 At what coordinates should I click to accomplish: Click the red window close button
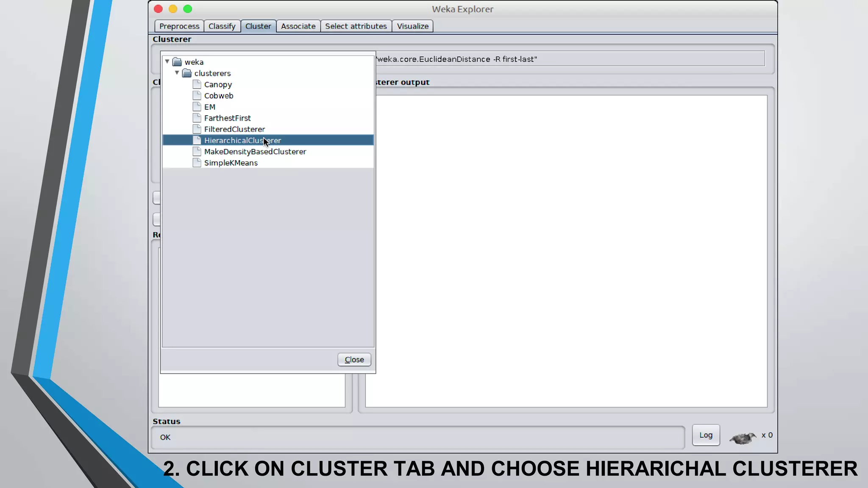pyautogui.click(x=158, y=9)
